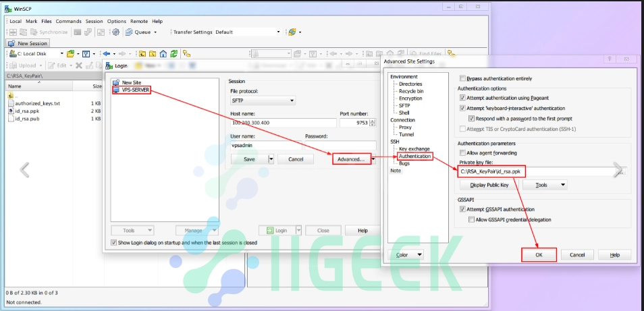
Task: Click the green refresh directory icon
Action: [174, 54]
